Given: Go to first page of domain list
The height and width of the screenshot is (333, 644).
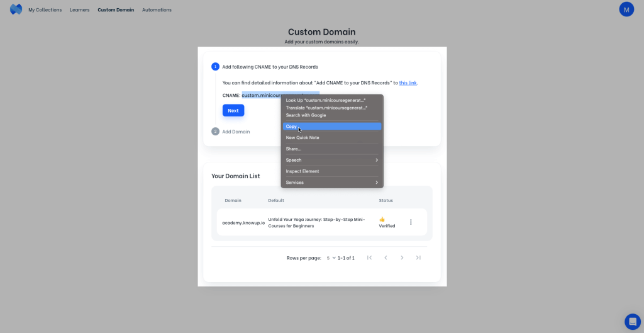Looking at the screenshot, I should click(369, 257).
